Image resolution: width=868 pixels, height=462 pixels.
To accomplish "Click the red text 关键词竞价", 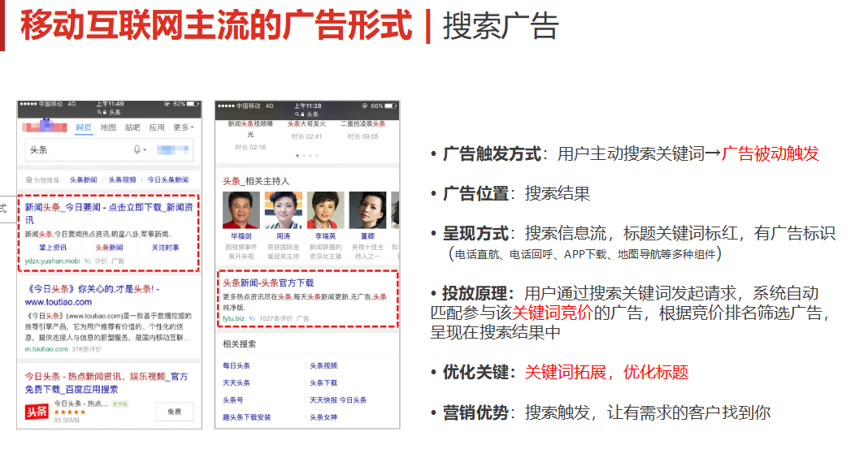I will tap(553, 313).
